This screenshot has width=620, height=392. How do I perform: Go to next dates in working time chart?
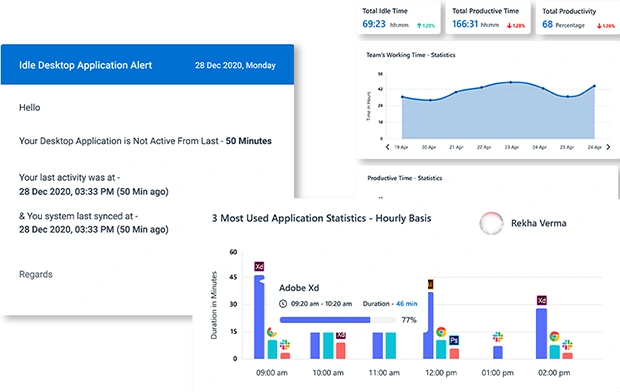608,147
